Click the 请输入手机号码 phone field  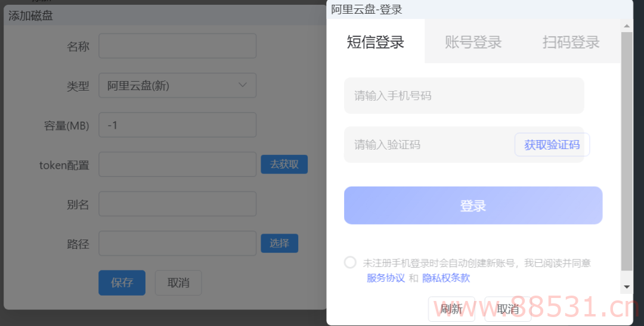click(x=464, y=96)
